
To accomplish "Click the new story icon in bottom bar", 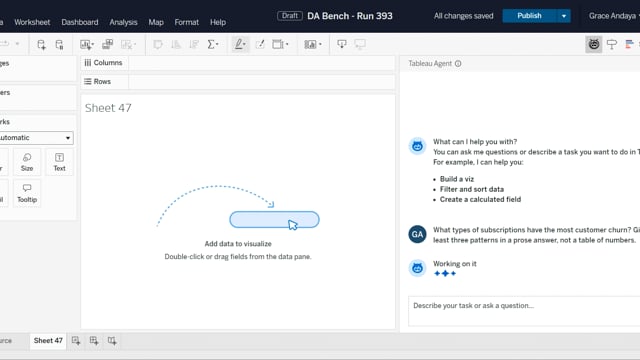I will click(x=112, y=340).
